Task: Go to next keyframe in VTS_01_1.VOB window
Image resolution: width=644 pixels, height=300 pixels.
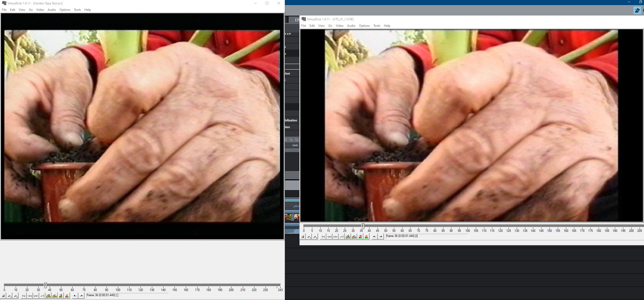Action: 354,237
